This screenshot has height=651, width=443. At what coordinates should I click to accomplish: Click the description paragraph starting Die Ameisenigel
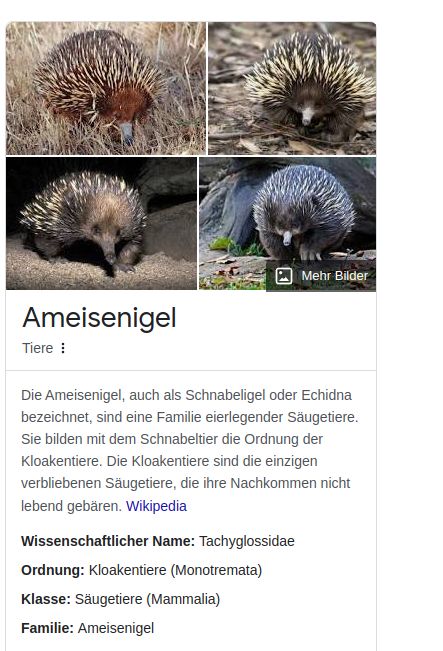point(190,450)
